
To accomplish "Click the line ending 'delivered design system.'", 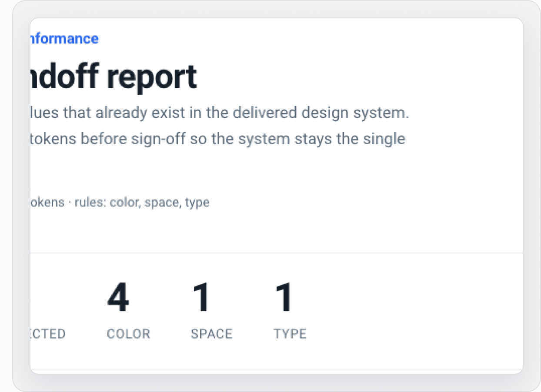I will pyautogui.click(x=220, y=113).
